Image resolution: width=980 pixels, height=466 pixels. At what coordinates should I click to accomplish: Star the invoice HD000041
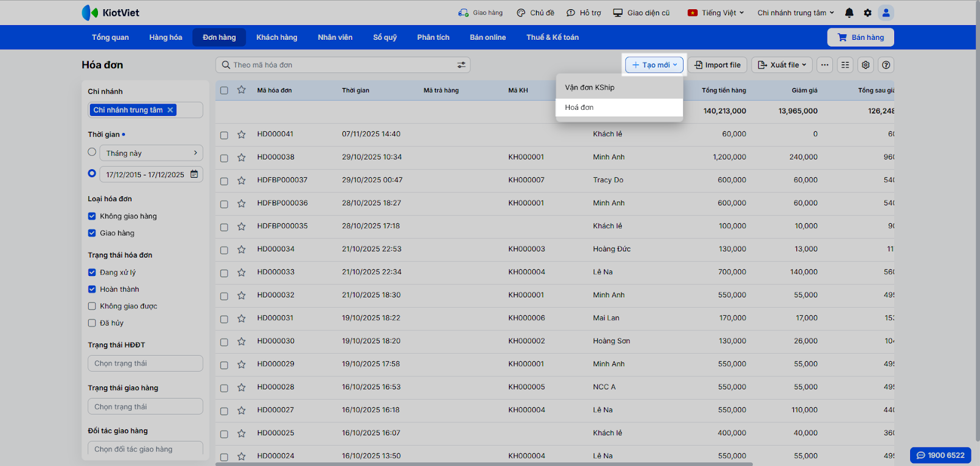(241, 134)
